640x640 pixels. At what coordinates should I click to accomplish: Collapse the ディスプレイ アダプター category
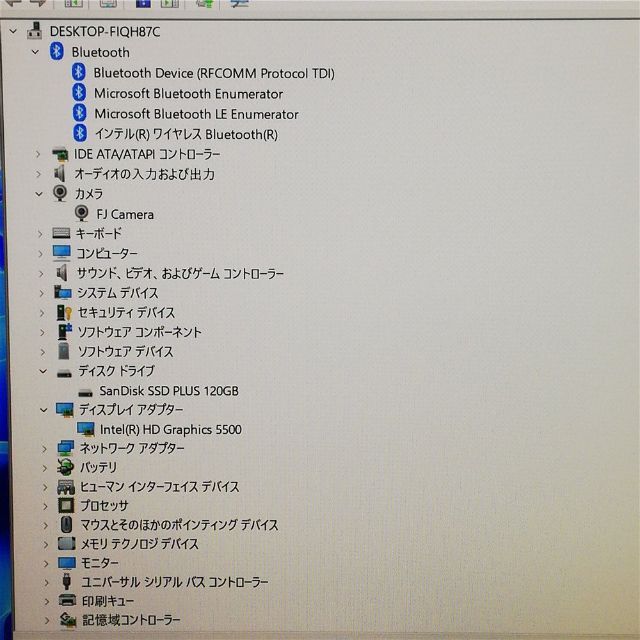click(x=43, y=410)
